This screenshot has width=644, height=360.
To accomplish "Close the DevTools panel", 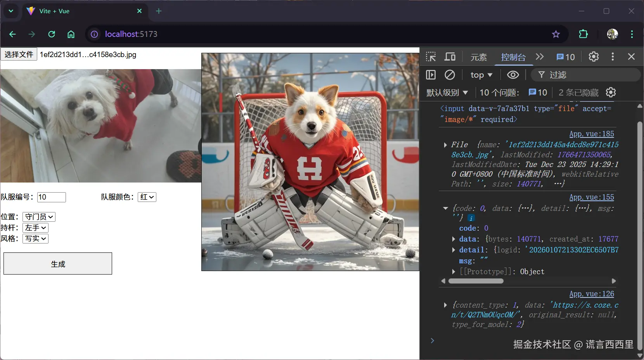I will (632, 57).
